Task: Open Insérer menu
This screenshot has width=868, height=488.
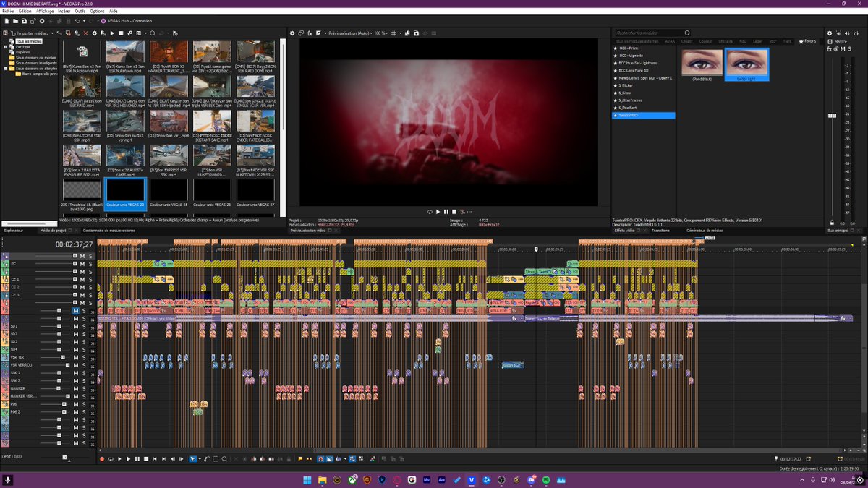Action: 64,12
